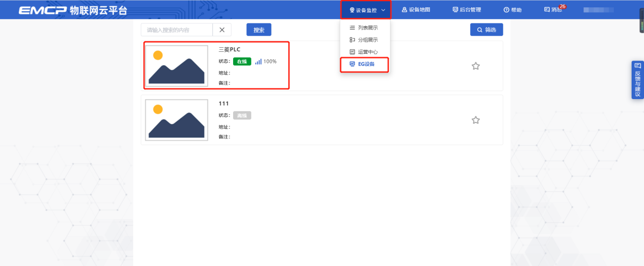Click the 筛选 filter button

point(486,30)
